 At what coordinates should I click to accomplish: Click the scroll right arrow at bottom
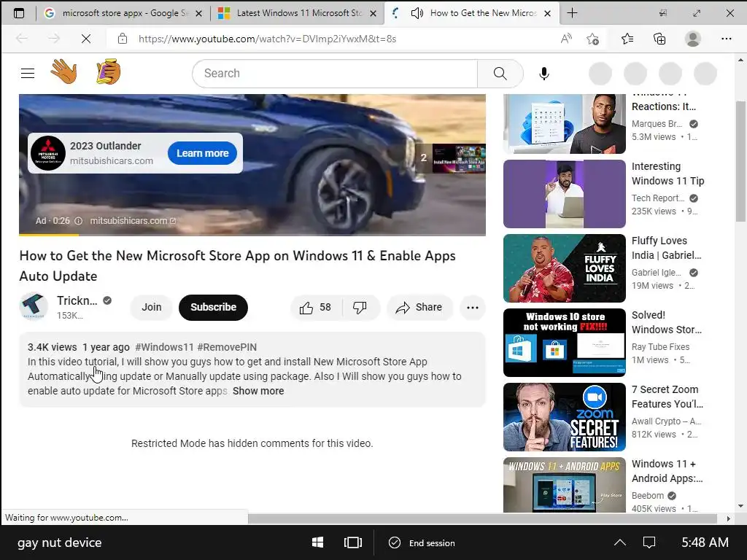(x=728, y=518)
